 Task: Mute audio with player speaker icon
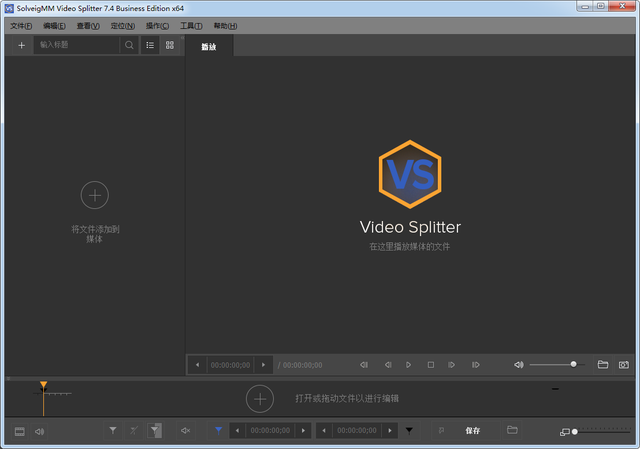pos(519,365)
